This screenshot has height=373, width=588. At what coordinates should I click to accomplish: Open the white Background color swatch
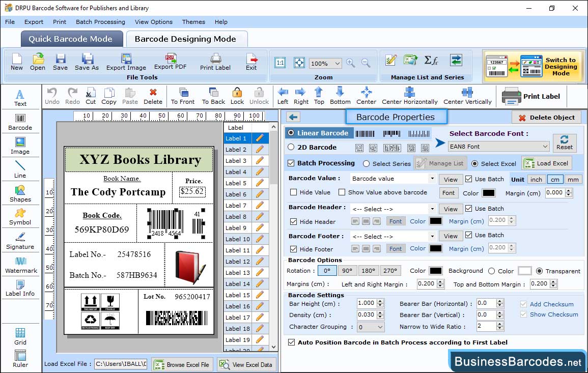pos(525,271)
